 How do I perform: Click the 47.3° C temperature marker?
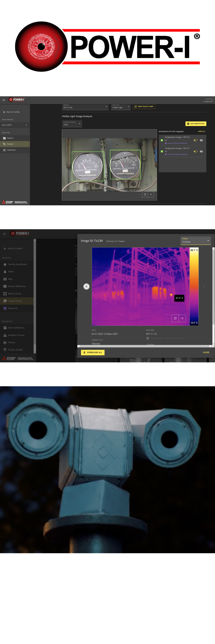(179, 298)
